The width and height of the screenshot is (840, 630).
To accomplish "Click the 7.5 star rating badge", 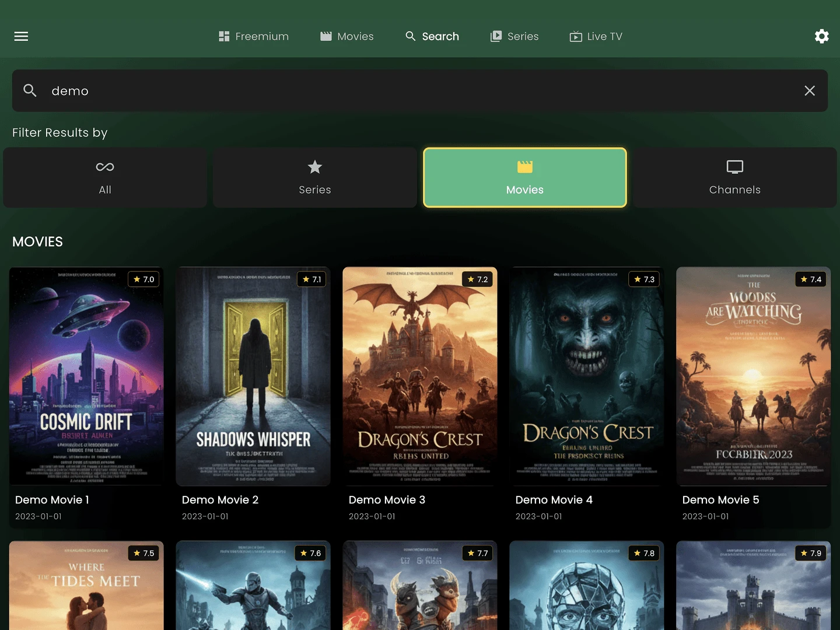I will coord(143,553).
